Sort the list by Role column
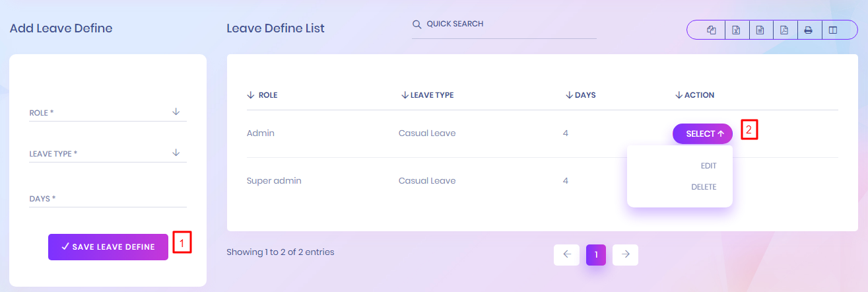868x292 pixels. [x=263, y=95]
